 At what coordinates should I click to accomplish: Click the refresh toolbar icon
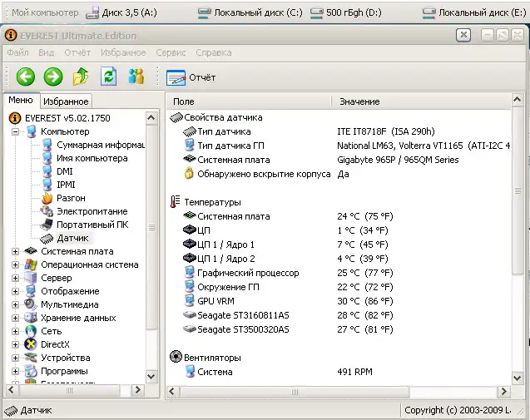108,77
